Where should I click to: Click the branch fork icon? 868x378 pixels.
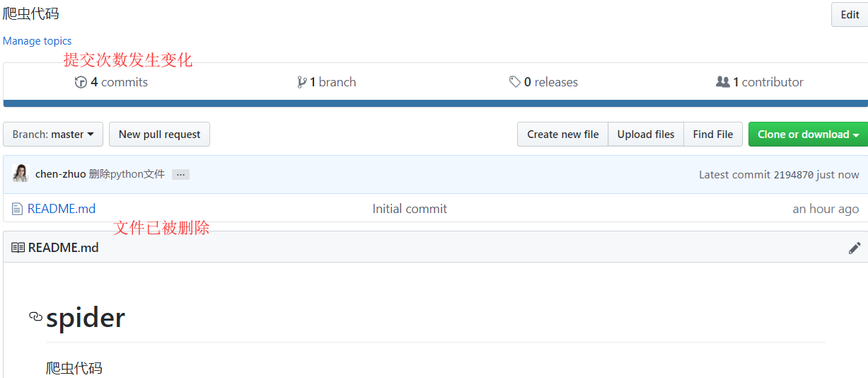tap(302, 82)
